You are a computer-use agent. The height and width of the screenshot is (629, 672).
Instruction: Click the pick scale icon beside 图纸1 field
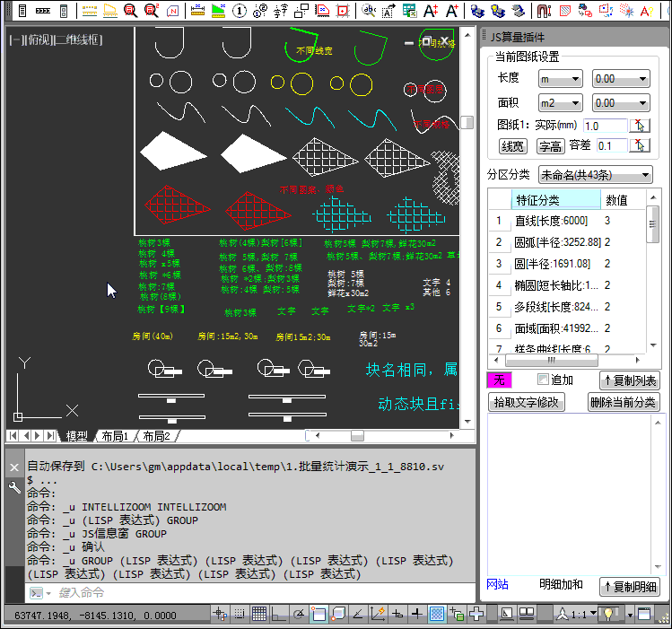point(640,126)
